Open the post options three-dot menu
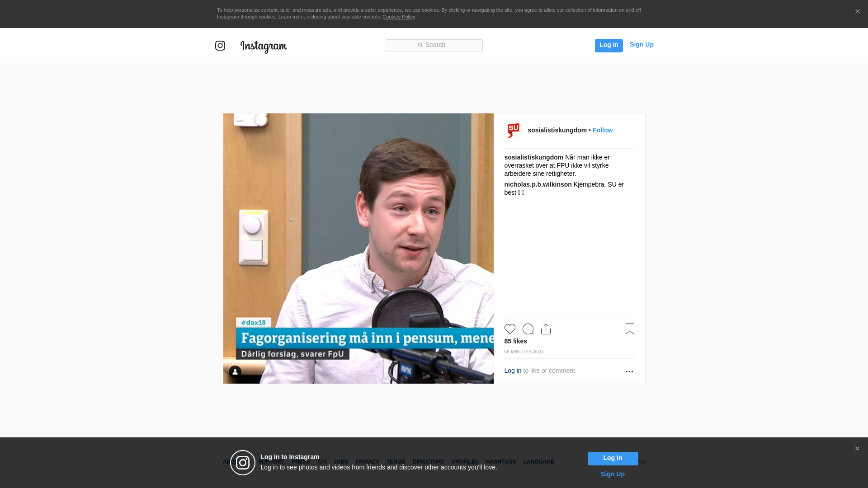Image resolution: width=868 pixels, height=488 pixels. click(629, 371)
